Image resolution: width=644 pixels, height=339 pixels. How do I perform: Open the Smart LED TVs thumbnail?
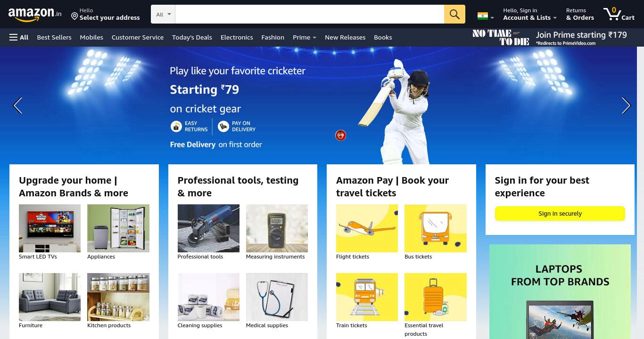50,228
